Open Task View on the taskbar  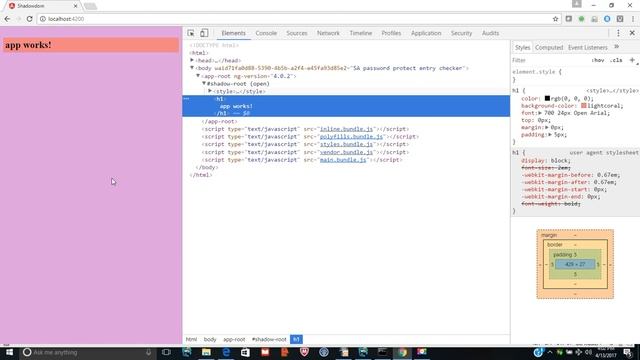166,352
